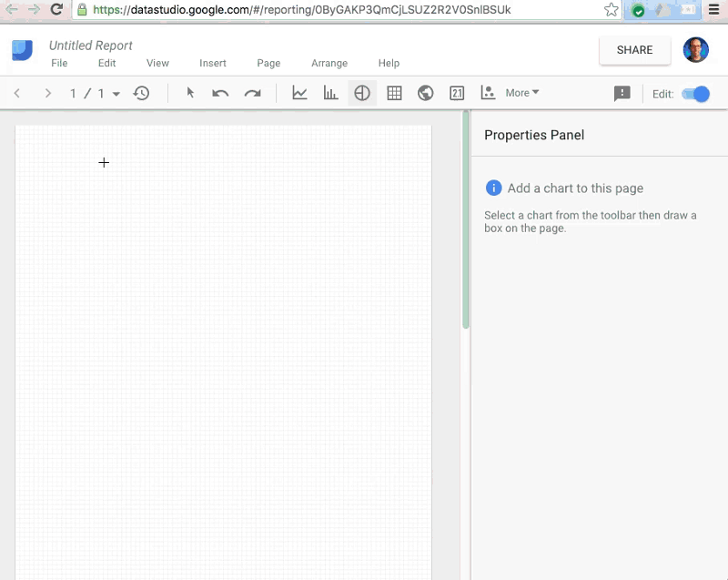Select the time series chart tool
This screenshot has height=580, width=728.
[x=299, y=93]
